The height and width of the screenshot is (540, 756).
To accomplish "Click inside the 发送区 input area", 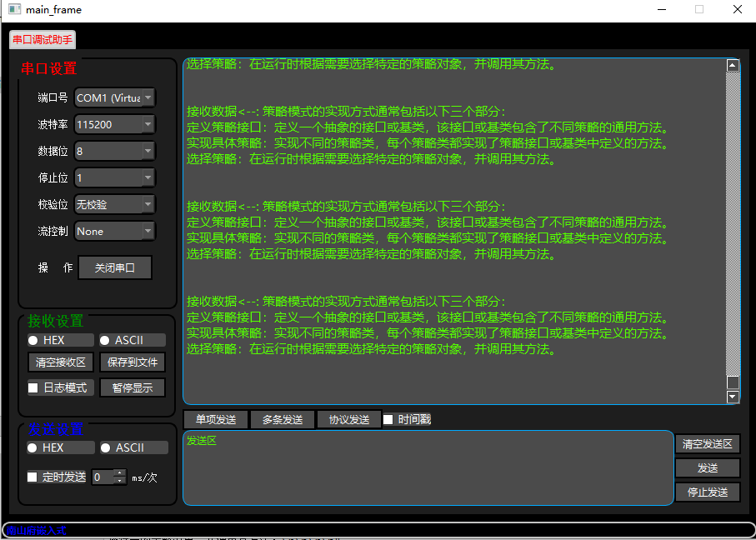I will [x=425, y=467].
